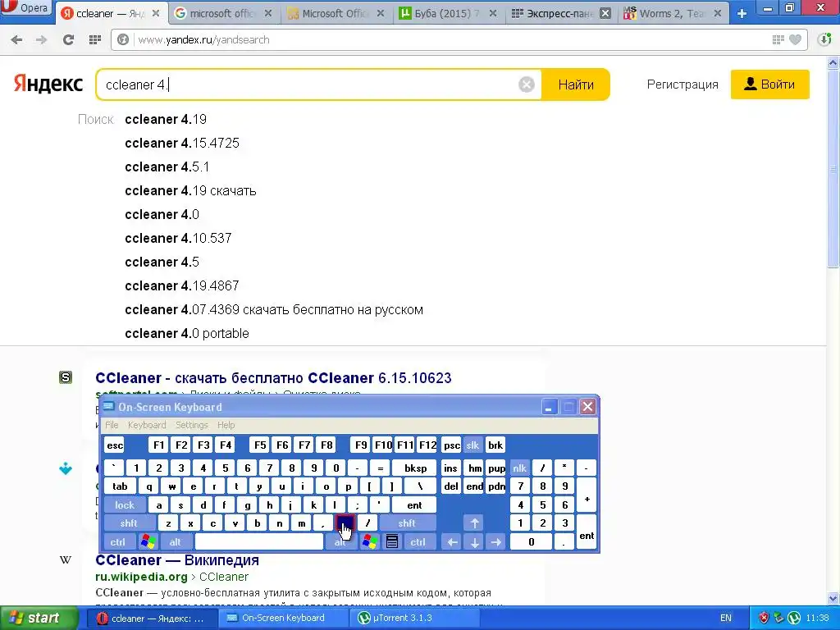Click the Яндекс logo

point(48,84)
